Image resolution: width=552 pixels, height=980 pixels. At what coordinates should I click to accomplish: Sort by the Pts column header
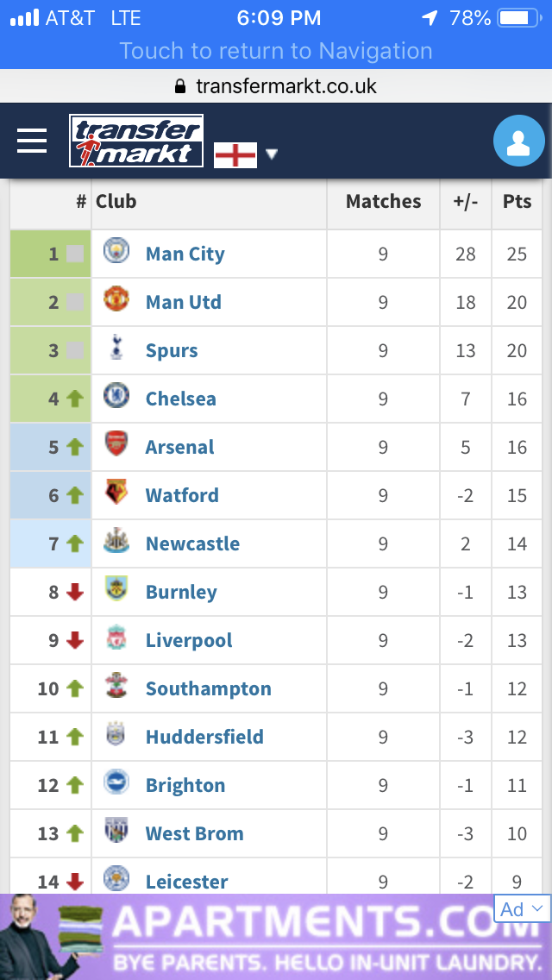click(517, 202)
